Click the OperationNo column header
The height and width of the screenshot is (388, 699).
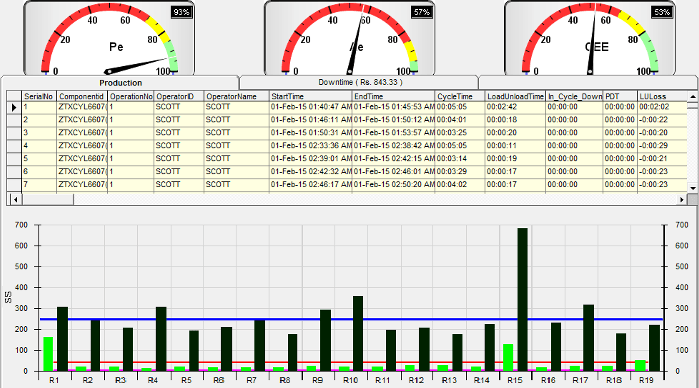coord(131,96)
